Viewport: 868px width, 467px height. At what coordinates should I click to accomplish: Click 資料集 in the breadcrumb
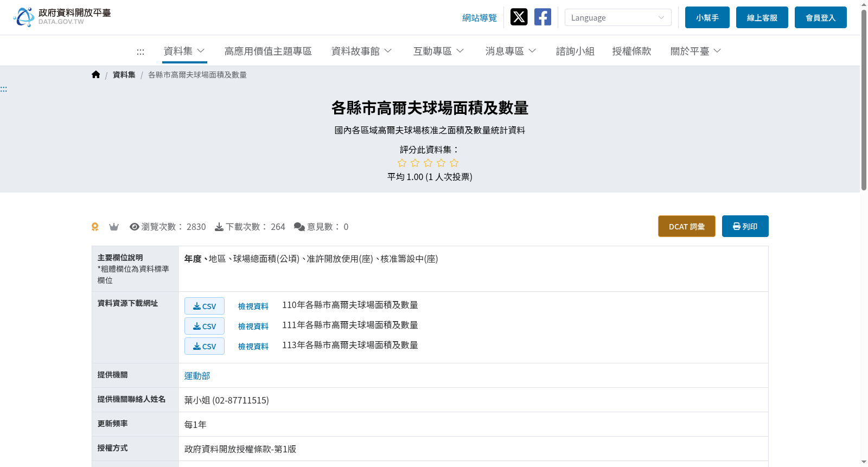pos(124,75)
